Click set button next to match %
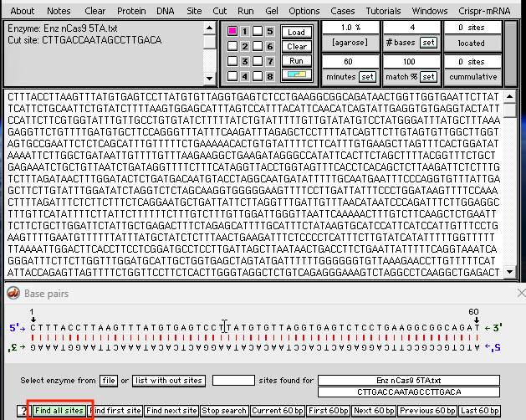 428,77
